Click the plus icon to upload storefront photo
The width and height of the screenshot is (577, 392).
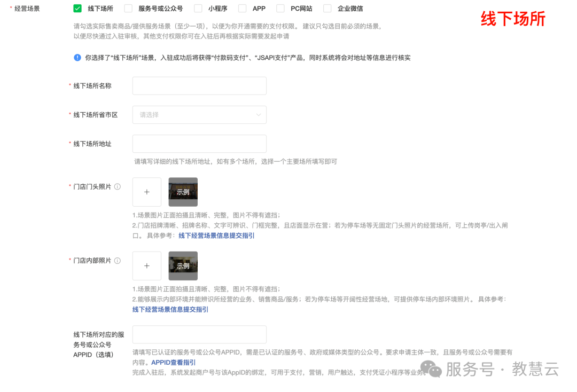[x=146, y=192]
